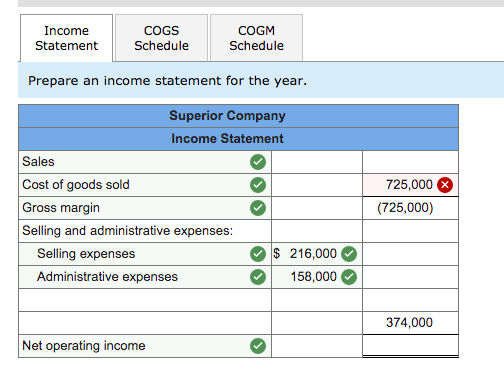Image resolution: width=504 pixels, height=365 pixels.
Task: Click the Cost of goods sold middle column cell
Action: (x=317, y=185)
